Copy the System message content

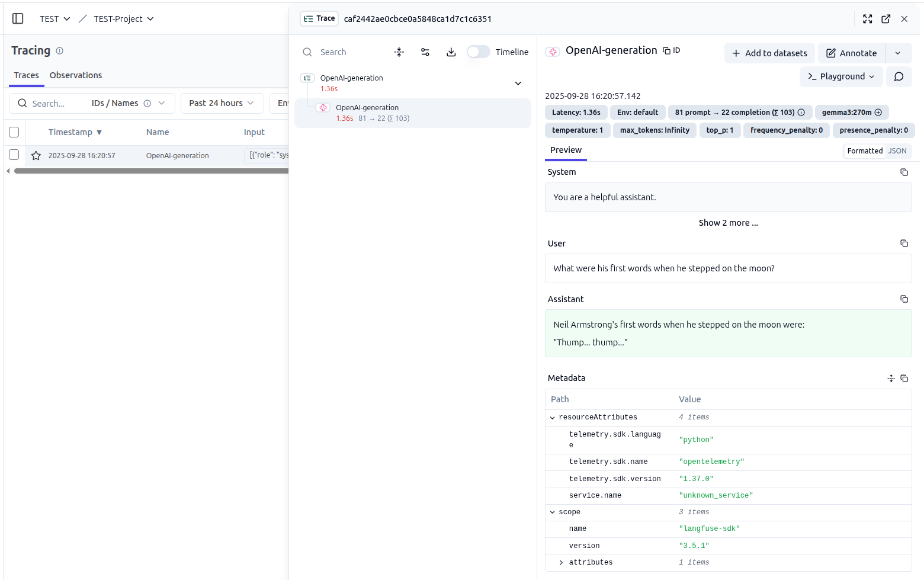(904, 172)
